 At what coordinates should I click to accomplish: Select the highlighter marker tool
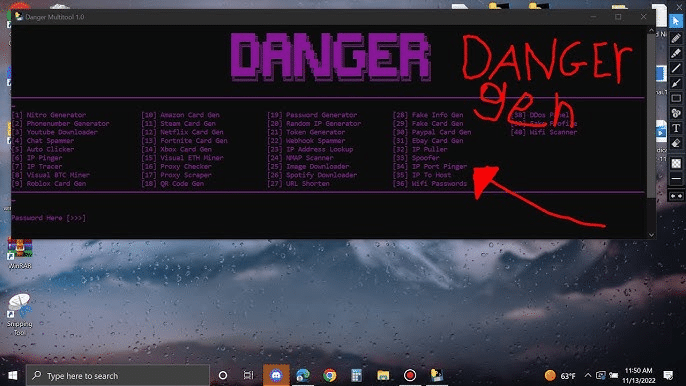(676, 53)
